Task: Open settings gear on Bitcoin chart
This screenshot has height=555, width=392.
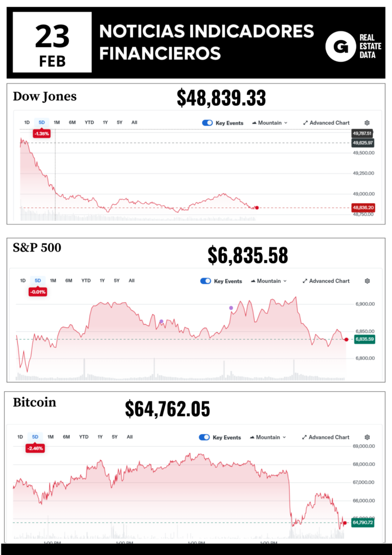Action: pos(367,437)
